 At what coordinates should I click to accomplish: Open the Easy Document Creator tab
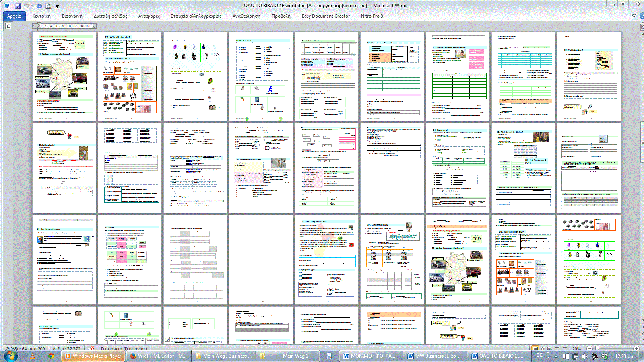pyautogui.click(x=326, y=16)
